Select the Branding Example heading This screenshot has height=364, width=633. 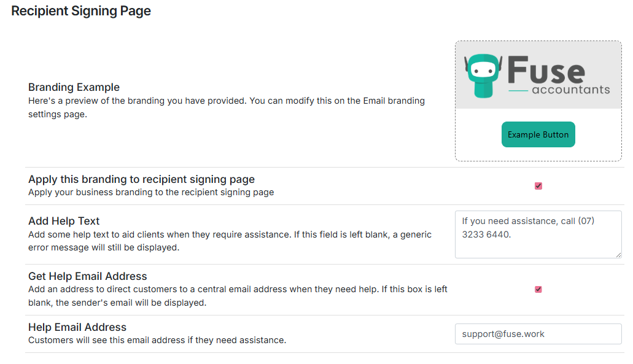(x=74, y=87)
